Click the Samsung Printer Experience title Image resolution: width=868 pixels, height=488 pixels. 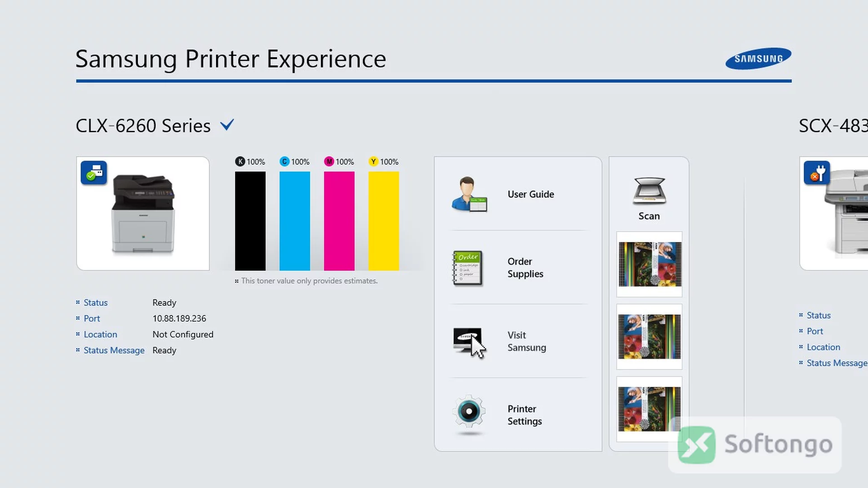[231, 59]
